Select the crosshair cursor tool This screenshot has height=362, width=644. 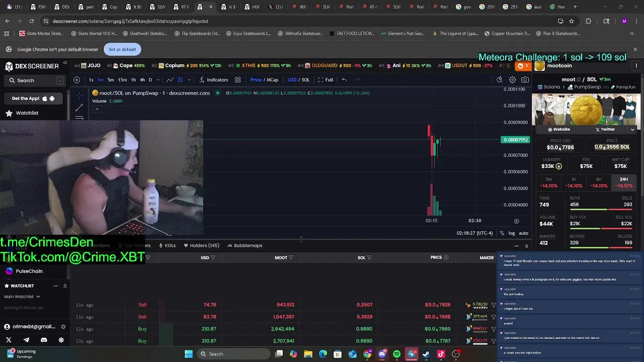click(x=79, y=97)
